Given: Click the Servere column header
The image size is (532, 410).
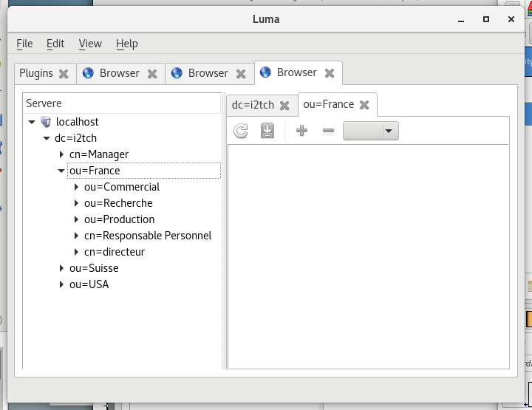Looking at the screenshot, I should coord(44,103).
